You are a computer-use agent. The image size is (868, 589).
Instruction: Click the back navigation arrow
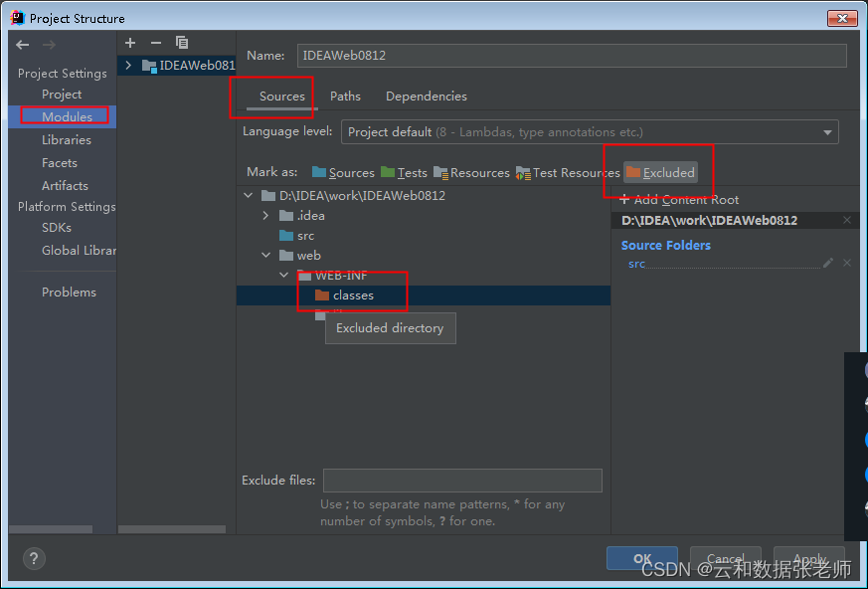(23, 45)
